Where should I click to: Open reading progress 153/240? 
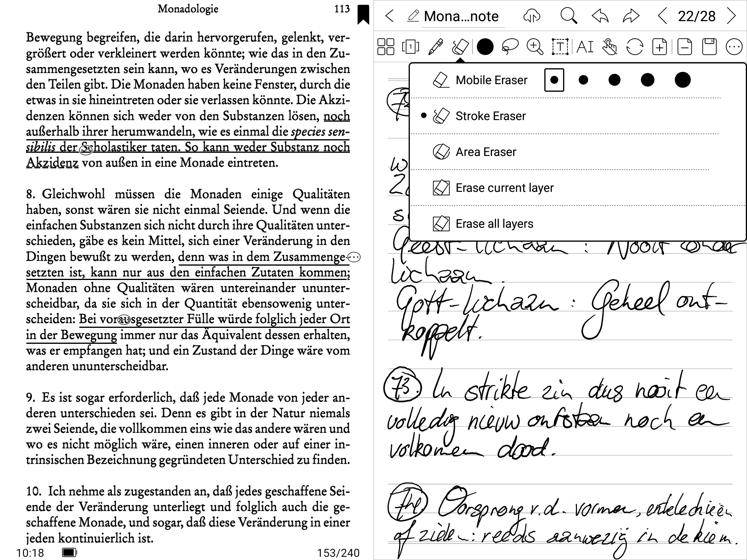coord(338,553)
